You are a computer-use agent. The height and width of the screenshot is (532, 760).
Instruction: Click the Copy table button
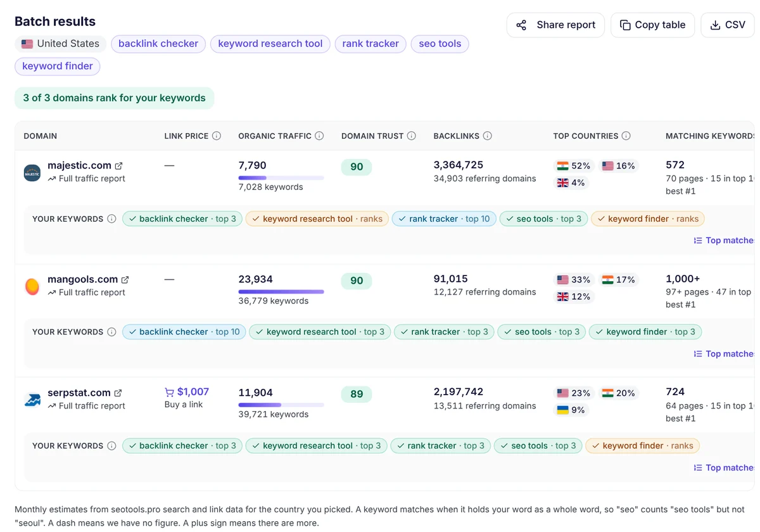pyautogui.click(x=652, y=25)
